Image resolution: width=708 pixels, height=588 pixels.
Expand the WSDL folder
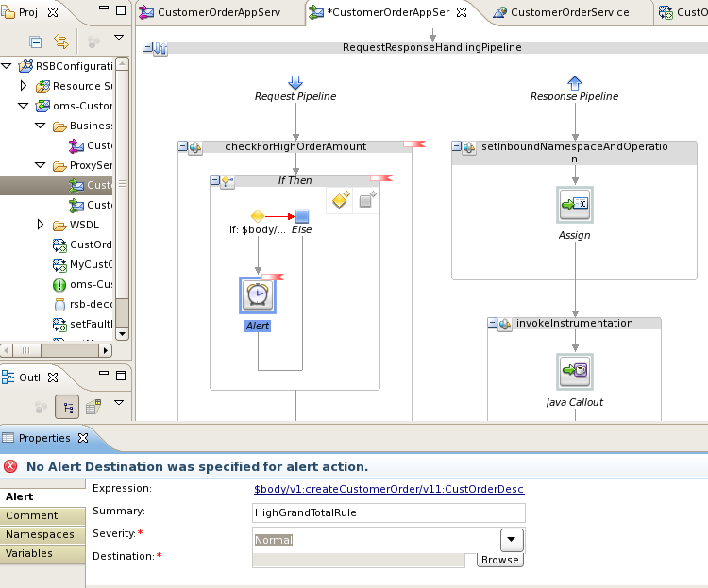(41, 225)
